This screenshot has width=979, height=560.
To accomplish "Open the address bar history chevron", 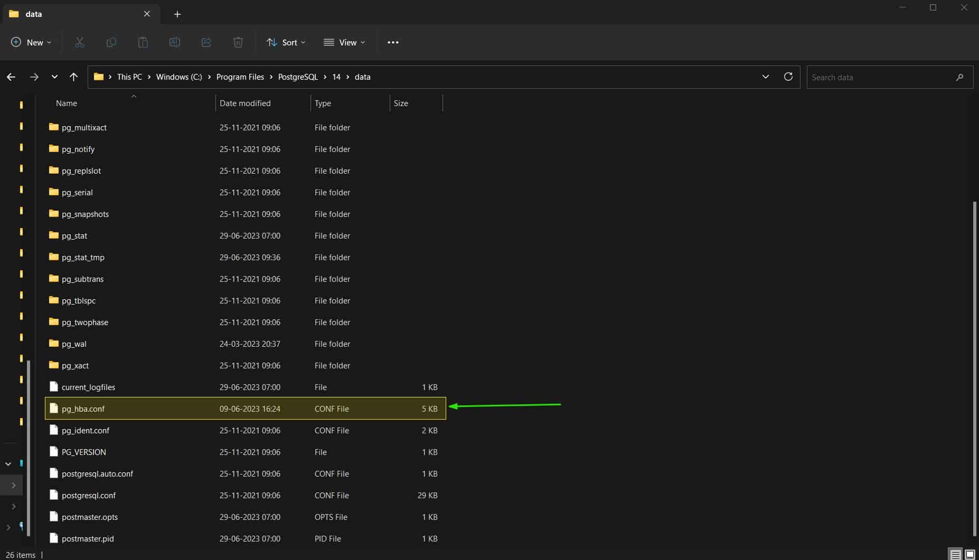I will coord(766,77).
